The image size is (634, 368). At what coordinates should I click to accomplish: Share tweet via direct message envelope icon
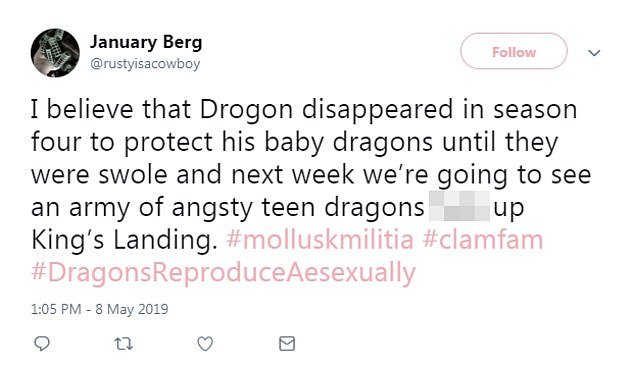[x=287, y=344]
